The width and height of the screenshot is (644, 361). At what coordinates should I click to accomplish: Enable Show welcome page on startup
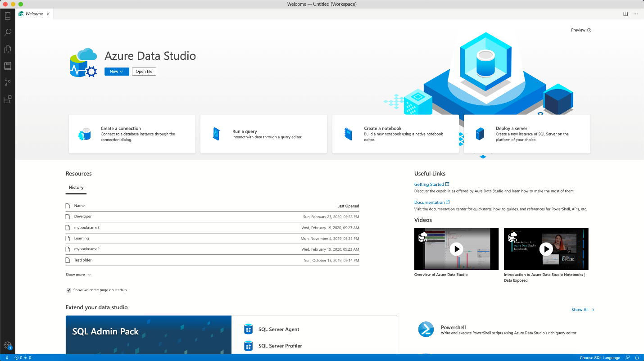[x=68, y=290]
